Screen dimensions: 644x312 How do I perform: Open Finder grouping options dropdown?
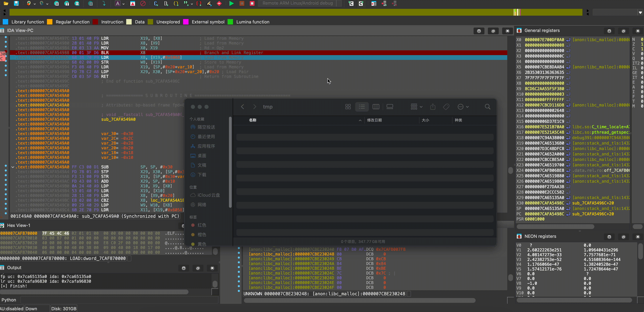416,107
